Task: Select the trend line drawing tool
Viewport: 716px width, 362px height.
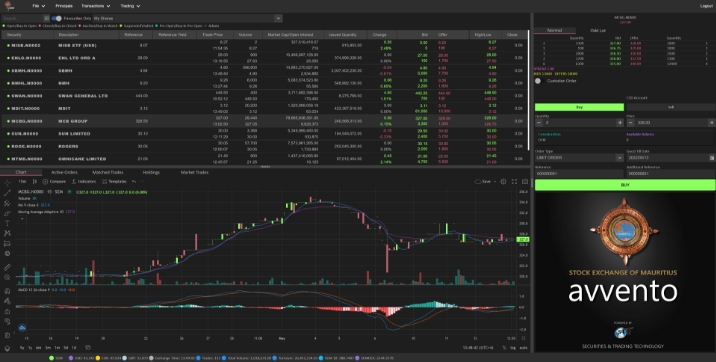Action: pos(7,193)
